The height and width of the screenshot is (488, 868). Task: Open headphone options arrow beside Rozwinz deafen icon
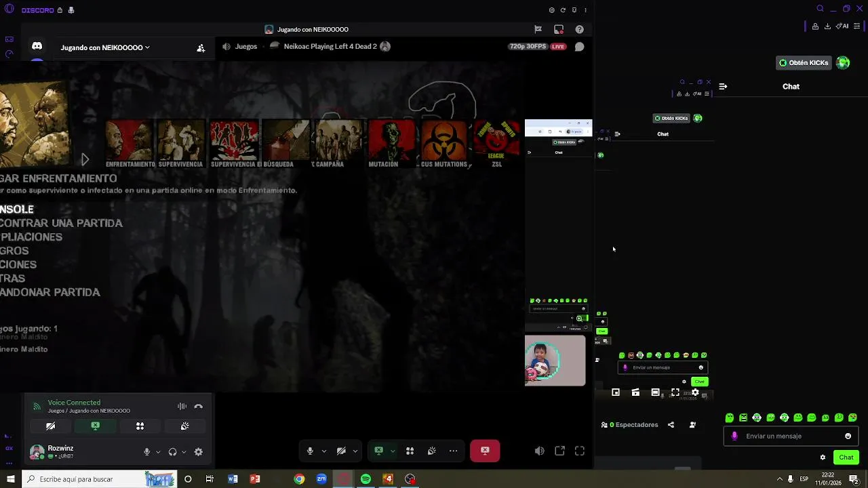pos(184,452)
